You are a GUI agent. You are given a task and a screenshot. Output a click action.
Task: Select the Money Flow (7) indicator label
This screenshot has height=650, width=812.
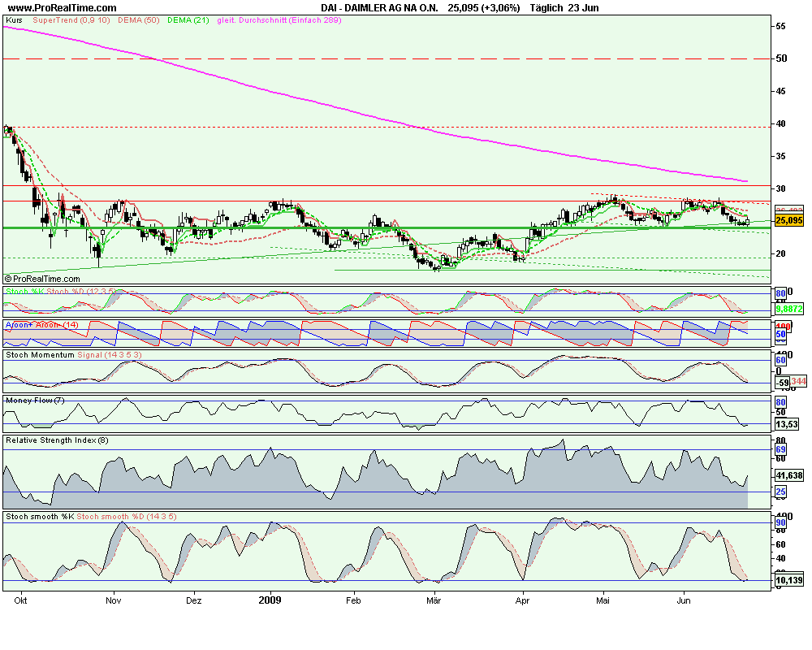click(x=35, y=401)
